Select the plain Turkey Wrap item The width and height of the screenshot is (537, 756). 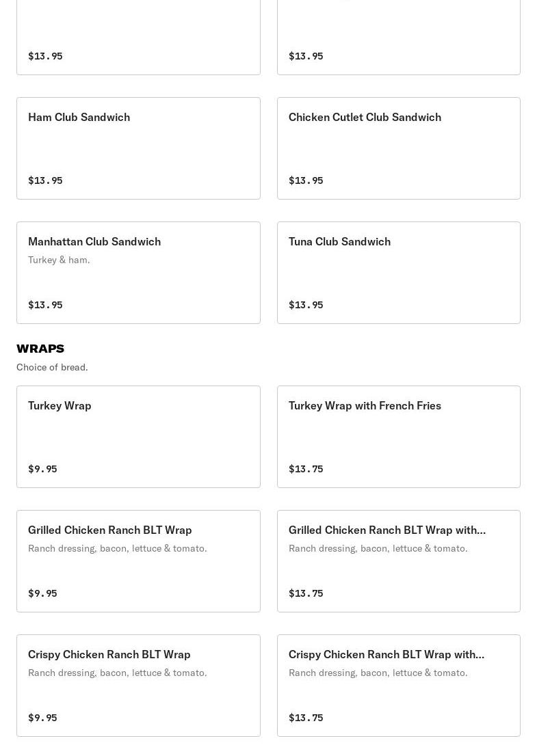pyautogui.click(x=138, y=437)
